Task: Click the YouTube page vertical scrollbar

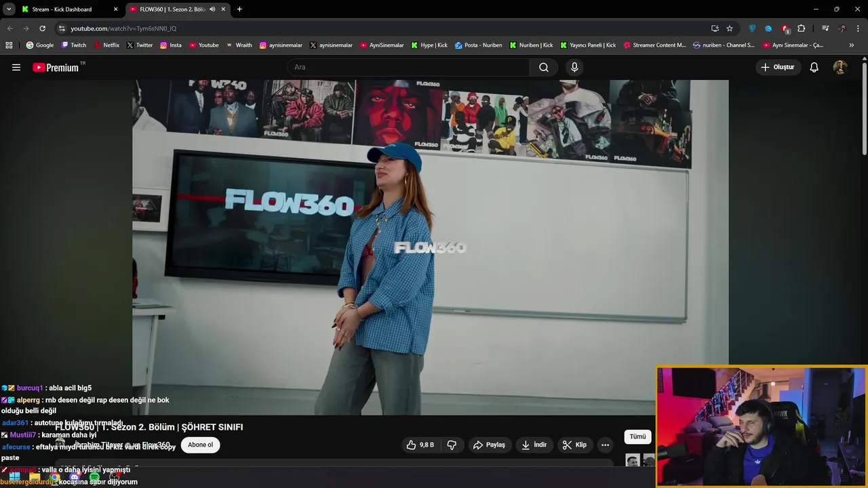Action: coord(864,108)
